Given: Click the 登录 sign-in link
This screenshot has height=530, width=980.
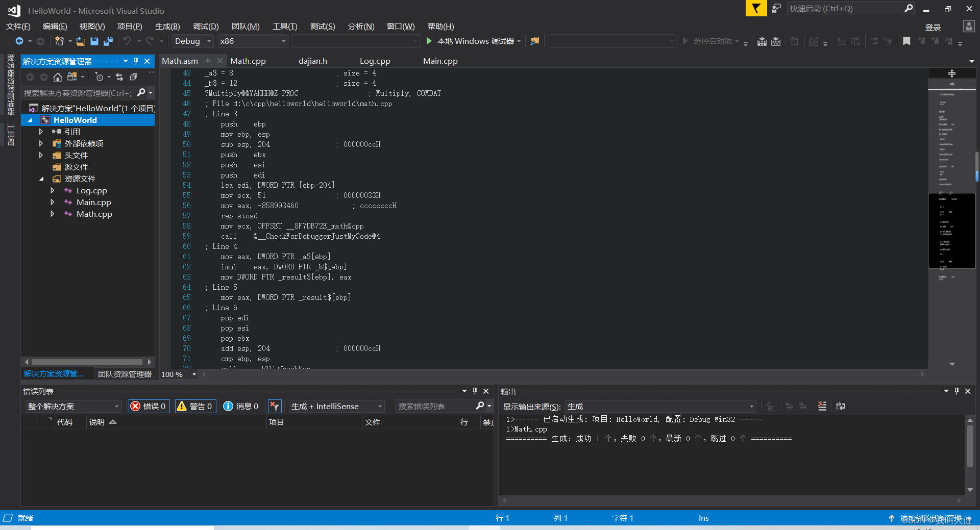Looking at the screenshot, I should click(933, 27).
